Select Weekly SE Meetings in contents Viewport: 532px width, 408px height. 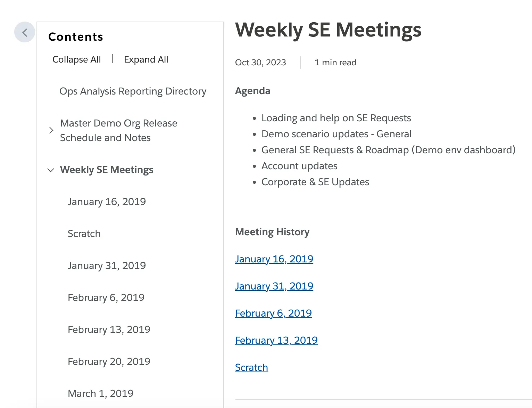[107, 170]
